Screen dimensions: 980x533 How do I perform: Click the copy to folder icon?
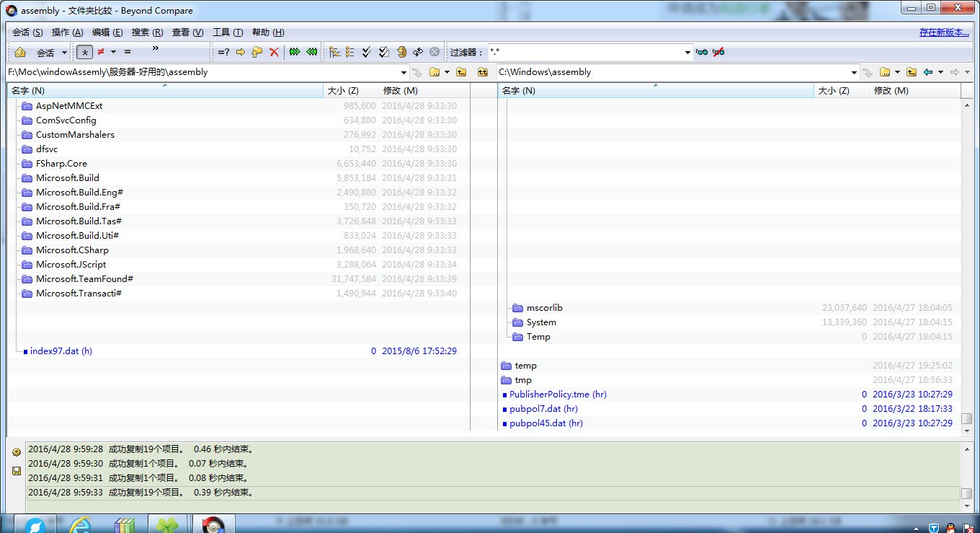pos(257,52)
